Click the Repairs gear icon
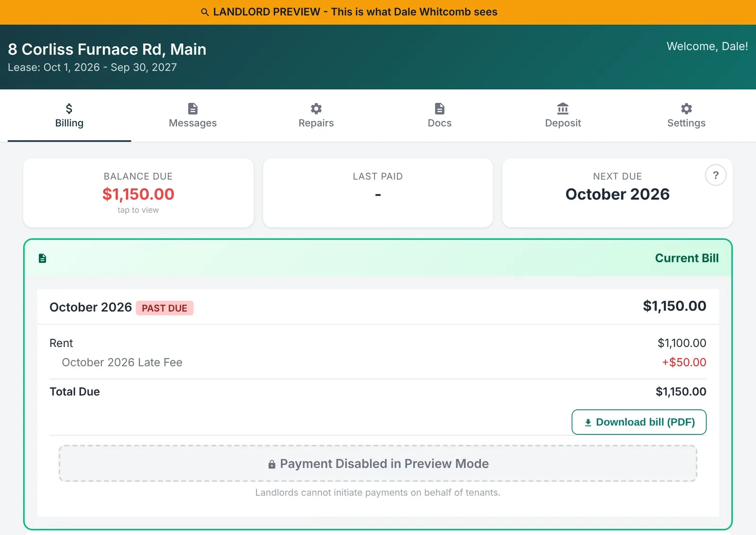The height and width of the screenshot is (535, 756). pyautogui.click(x=316, y=109)
